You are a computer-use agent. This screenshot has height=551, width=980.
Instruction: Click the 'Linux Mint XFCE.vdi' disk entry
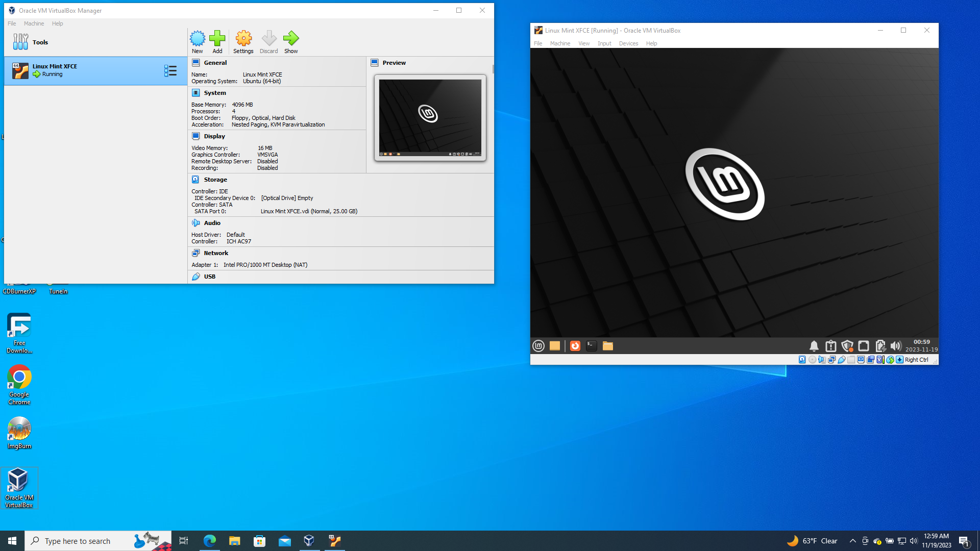click(309, 211)
